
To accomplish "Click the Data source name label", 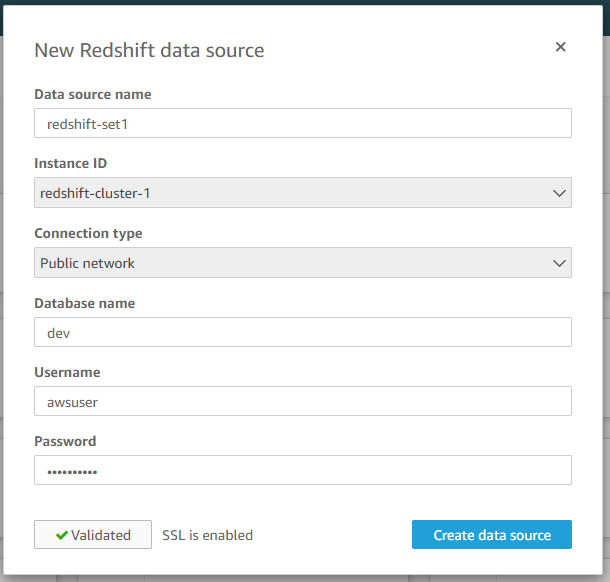I will pos(93,95).
